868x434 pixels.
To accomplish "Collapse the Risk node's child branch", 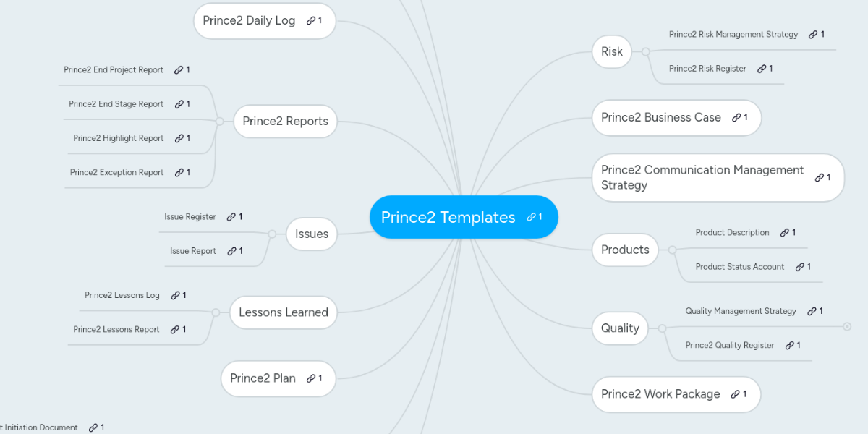I will pyautogui.click(x=645, y=52).
